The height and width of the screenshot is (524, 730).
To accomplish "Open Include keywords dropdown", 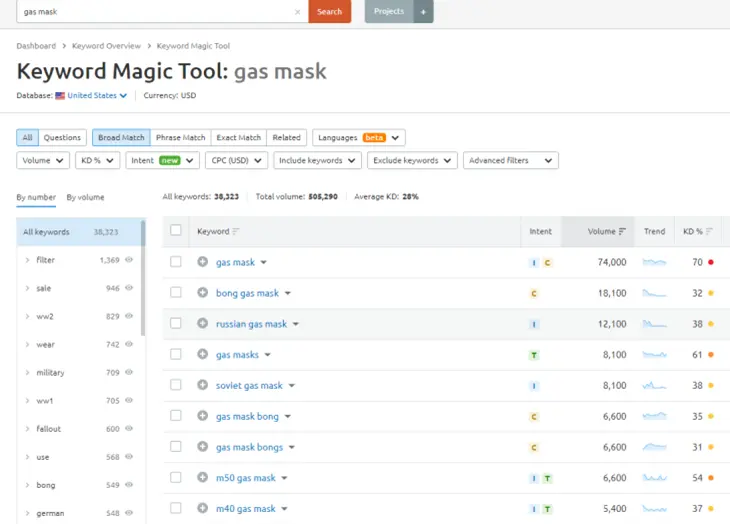I will 318,161.
